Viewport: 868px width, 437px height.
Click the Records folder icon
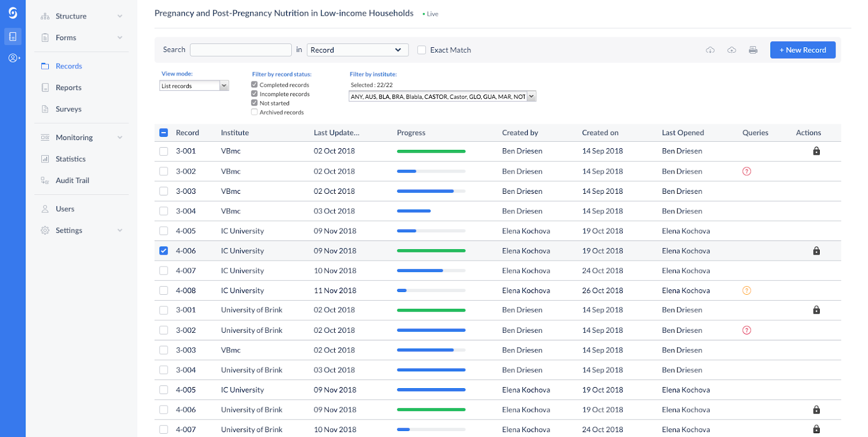click(45, 66)
